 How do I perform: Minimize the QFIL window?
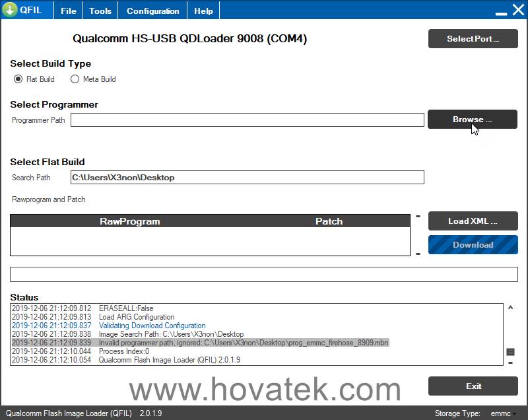coord(501,13)
